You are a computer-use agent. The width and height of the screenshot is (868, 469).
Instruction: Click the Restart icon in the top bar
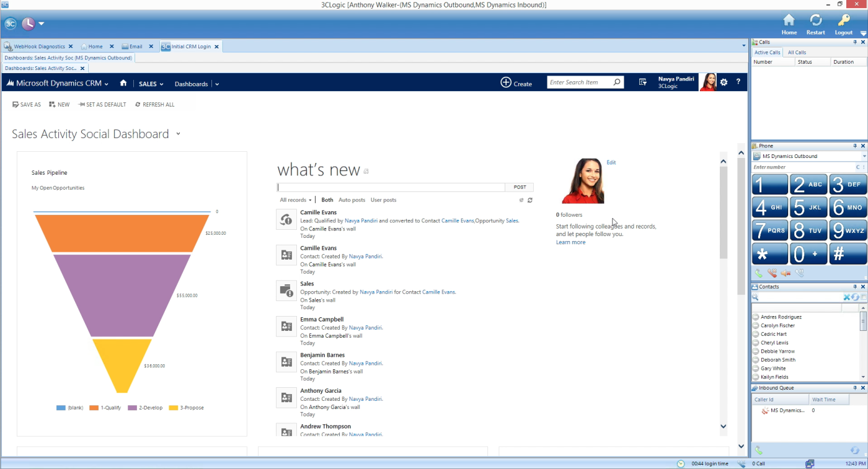click(816, 24)
